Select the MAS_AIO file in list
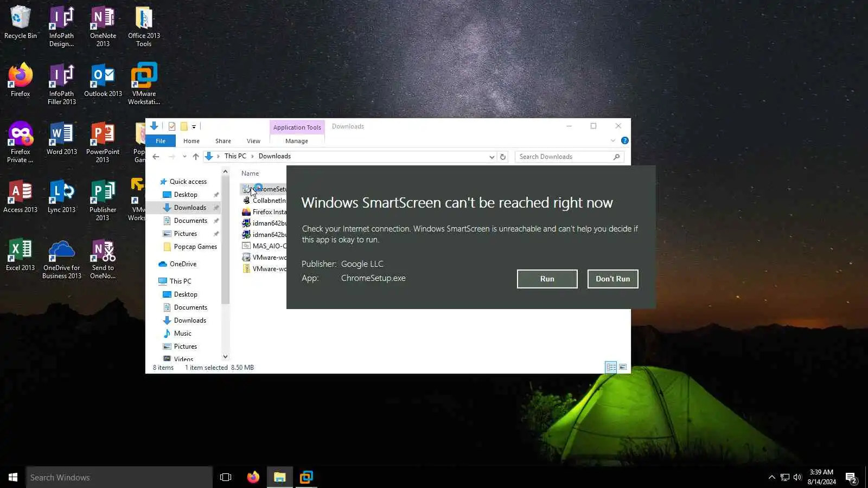The width and height of the screenshot is (868, 488). (264, 246)
